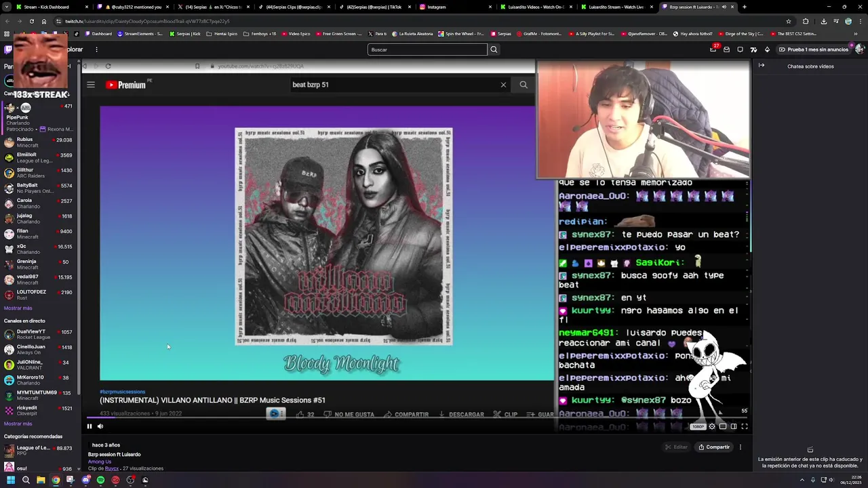The width and height of the screenshot is (868, 488).
Task: Open Spotify from the taskbar
Action: coord(100,480)
